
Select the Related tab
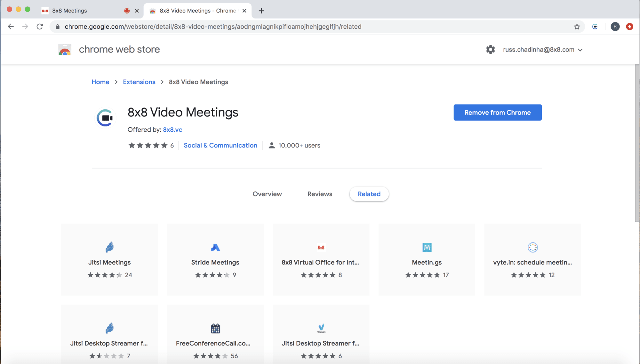pyautogui.click(x=369, y=194)
